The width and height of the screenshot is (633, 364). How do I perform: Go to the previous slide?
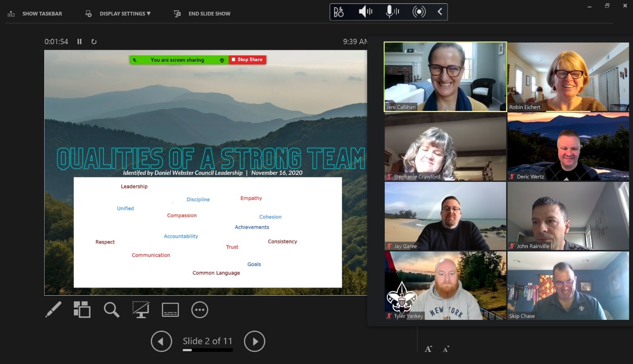[161, 341]
